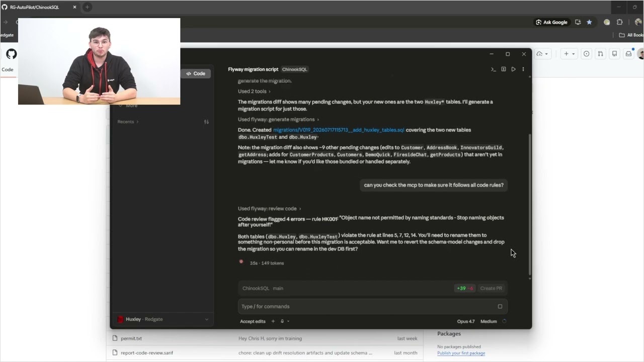Click the filter sliders icon beside Recents
Screen dimensions: 644x362
(206, 122)
